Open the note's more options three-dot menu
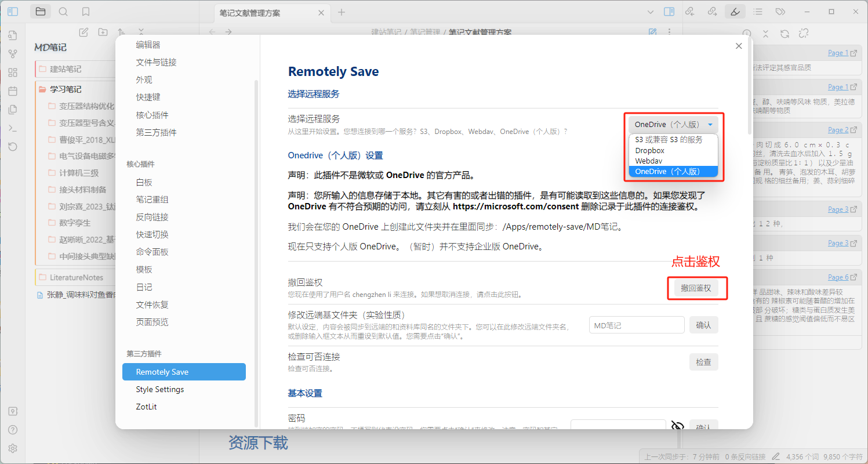The image size is (868, 464). [x=670, y=32]
